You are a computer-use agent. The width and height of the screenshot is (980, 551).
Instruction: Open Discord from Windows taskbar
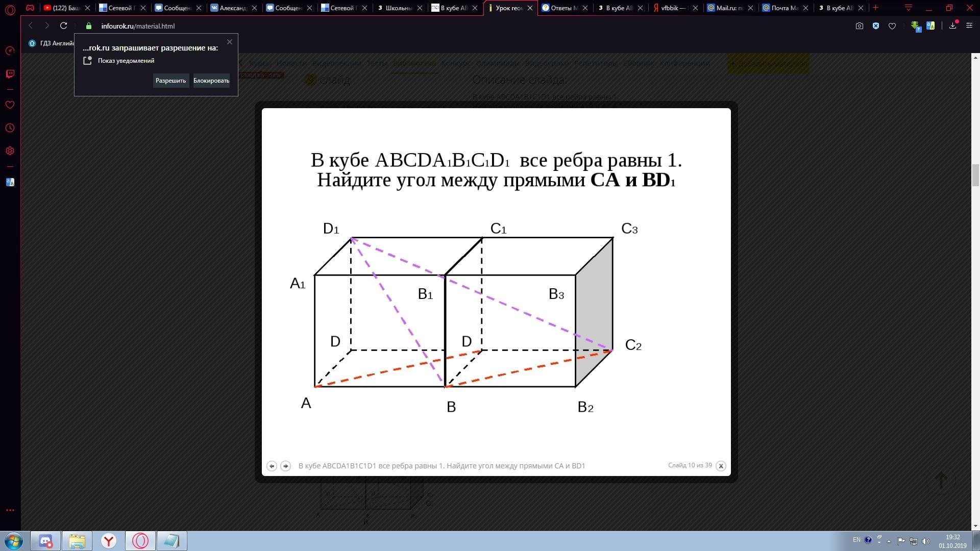point(45,541)
